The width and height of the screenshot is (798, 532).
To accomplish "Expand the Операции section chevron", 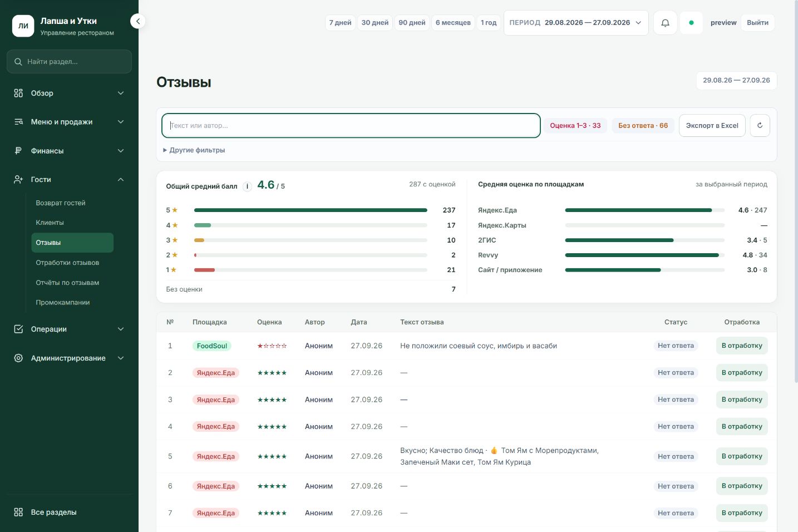I will (121, 329).
